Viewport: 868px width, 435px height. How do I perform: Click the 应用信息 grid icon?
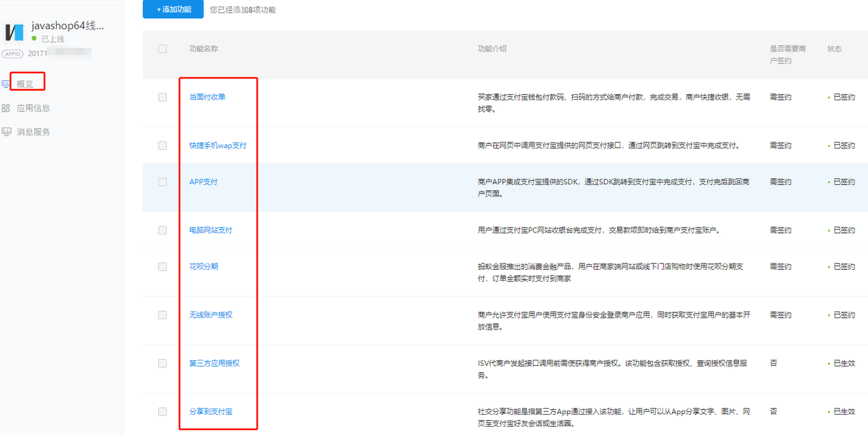[5, 108]
